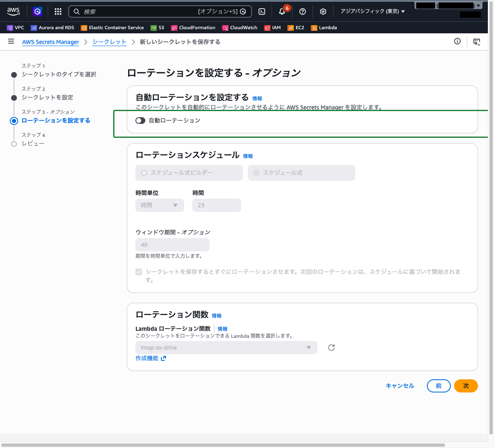Image resolution: width=494 pixels, height=448 pixels.
Task: Open Elastic Container Service shortcut
Action: (112, 28)
